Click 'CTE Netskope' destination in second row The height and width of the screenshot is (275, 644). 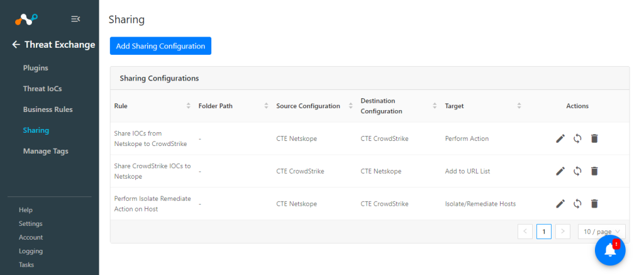coord(380,171)
